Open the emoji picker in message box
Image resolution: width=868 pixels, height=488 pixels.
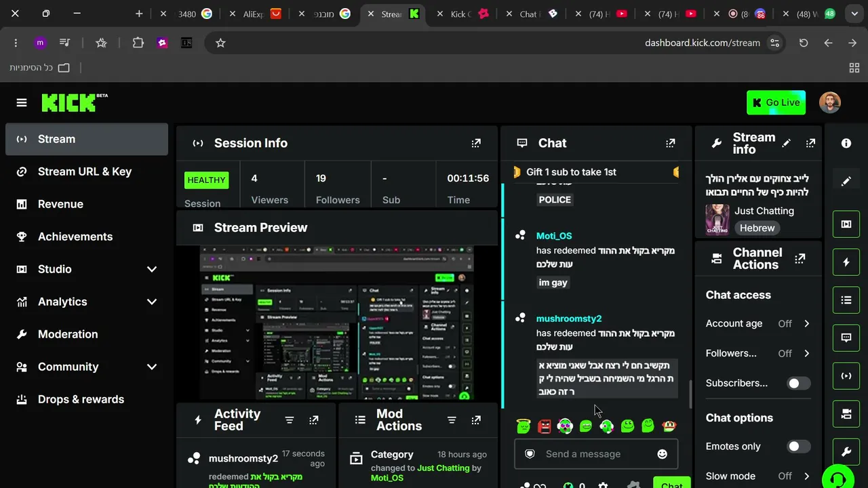click(x=663, y=454)
